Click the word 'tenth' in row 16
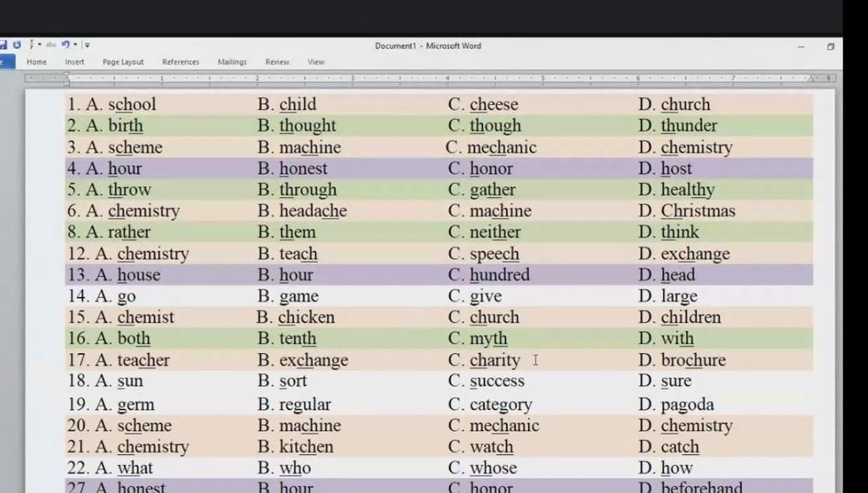Screen dimensions: 868x493 [298, 338]
